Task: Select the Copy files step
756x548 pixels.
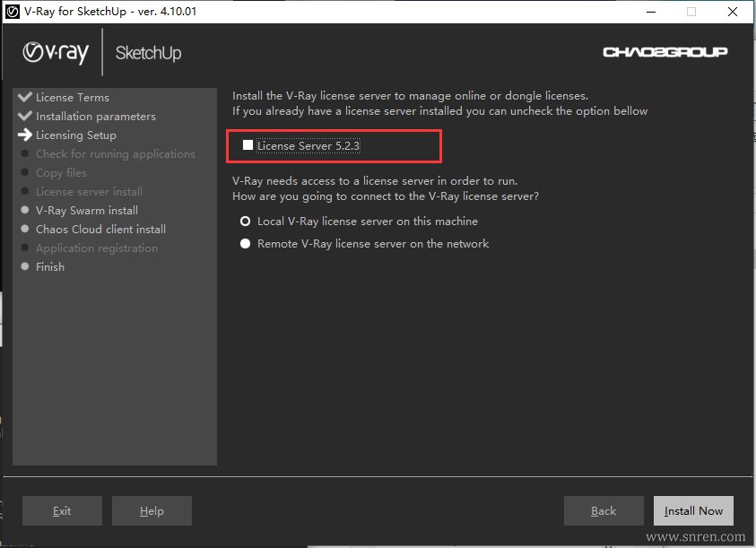Action: click(61, 173)
